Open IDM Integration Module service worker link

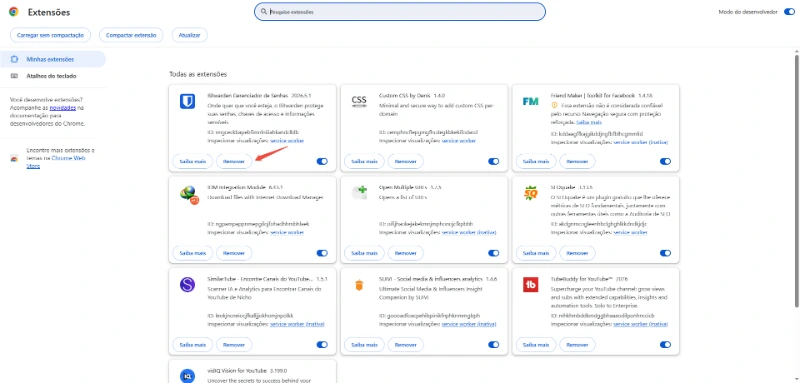(287, 232)
